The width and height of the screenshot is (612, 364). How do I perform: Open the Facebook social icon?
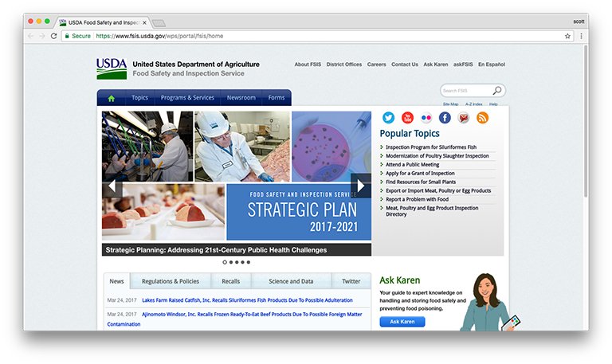tap(445, 117)
